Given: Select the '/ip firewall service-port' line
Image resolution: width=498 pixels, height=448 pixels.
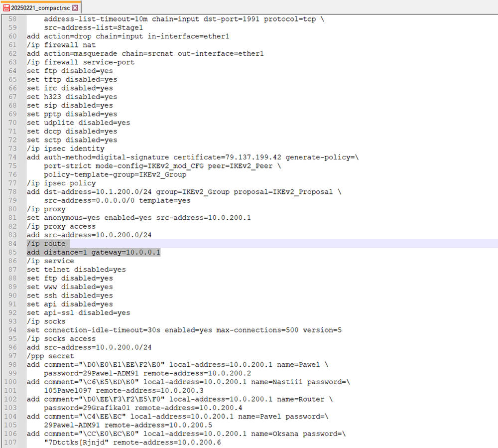Looking at the screenshot, I should 80,62.
